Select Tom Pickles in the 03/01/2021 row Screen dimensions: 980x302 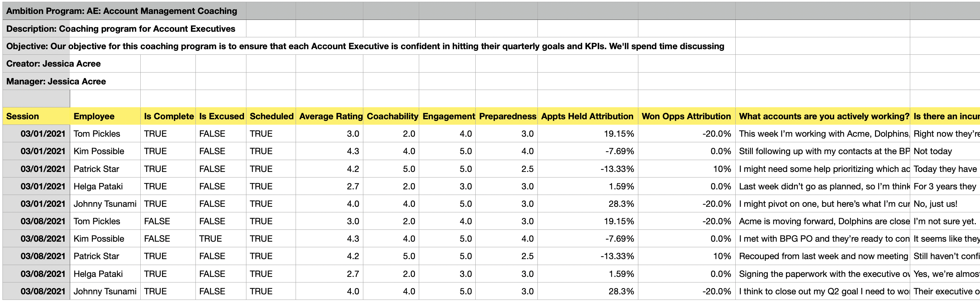[x=97, y=134]
